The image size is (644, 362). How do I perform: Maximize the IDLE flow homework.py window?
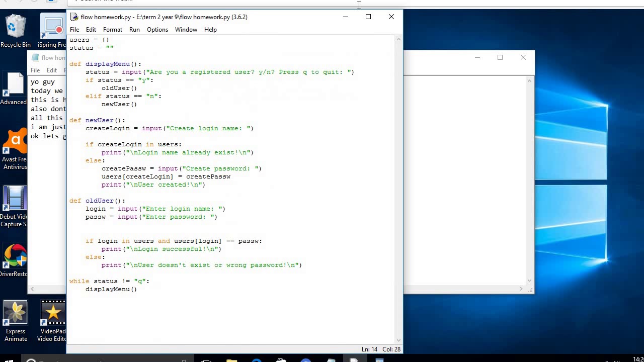368,17
